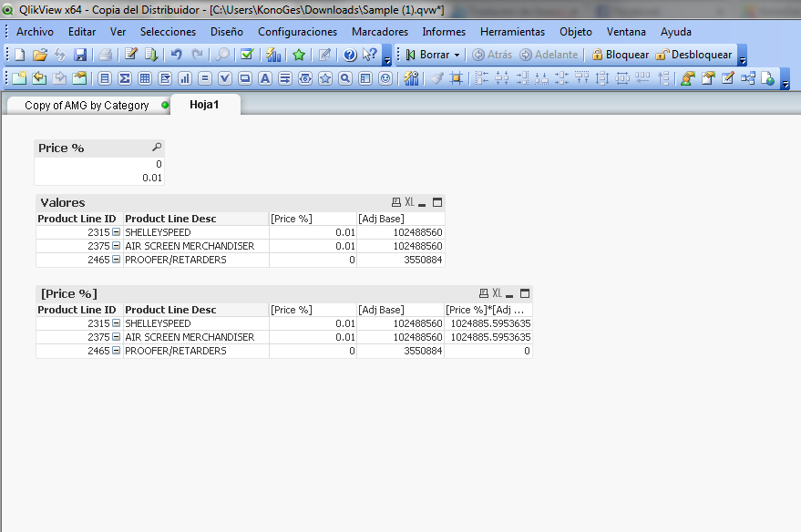
Task: Search in the Price % list box
Action: coord(157,147)
